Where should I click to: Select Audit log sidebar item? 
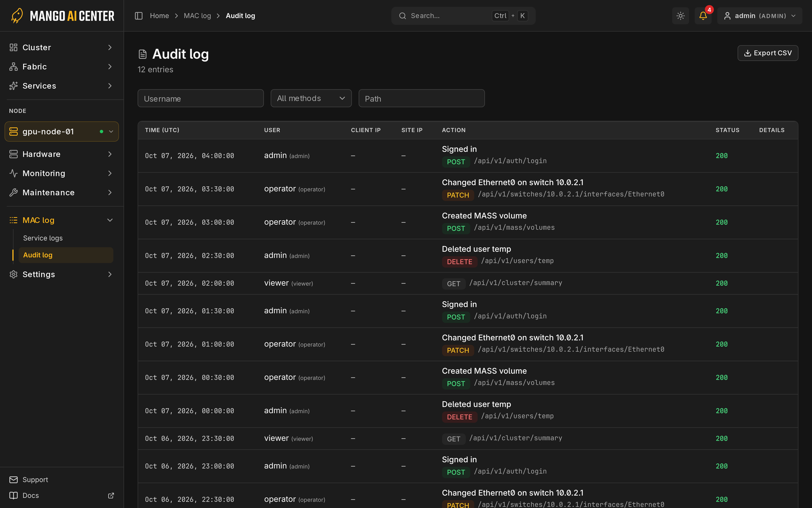click(66, 255)
